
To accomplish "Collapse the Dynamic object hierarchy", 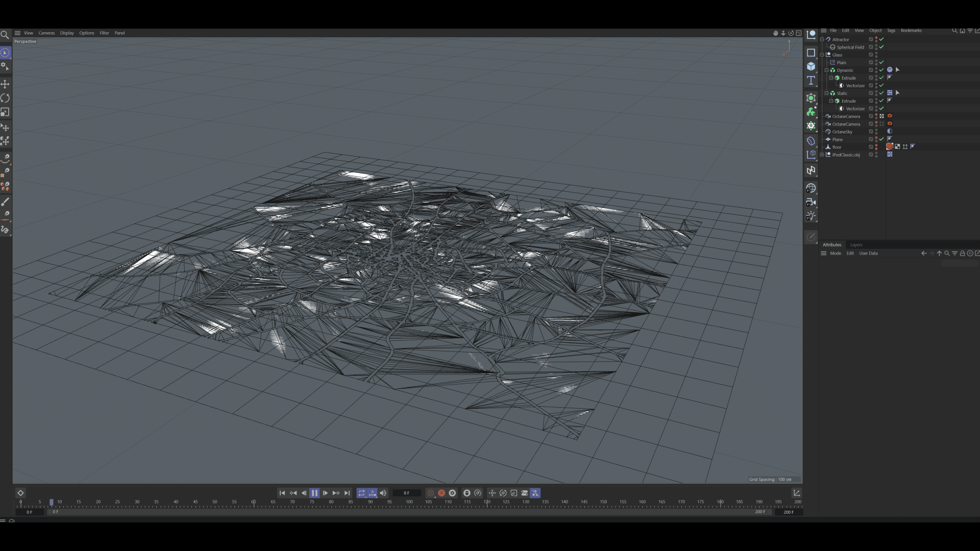I will (x=826, y=70).
